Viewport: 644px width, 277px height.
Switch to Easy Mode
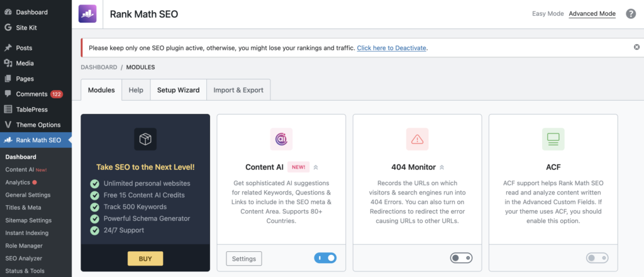(x=548, y=14)
